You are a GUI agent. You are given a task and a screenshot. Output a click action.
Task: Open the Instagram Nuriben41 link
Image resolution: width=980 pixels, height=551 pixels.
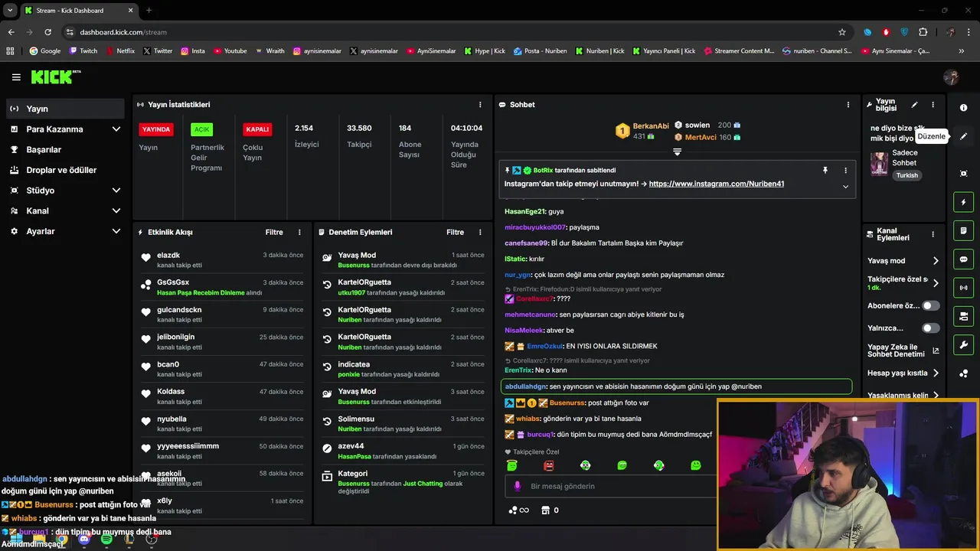click(x=716, y=184)
